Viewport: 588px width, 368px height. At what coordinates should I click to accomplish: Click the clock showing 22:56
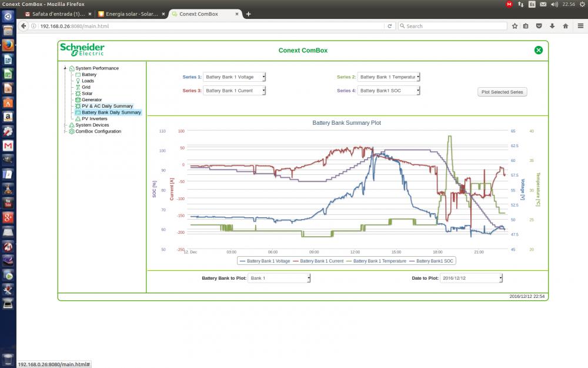(x=569, y=4)
